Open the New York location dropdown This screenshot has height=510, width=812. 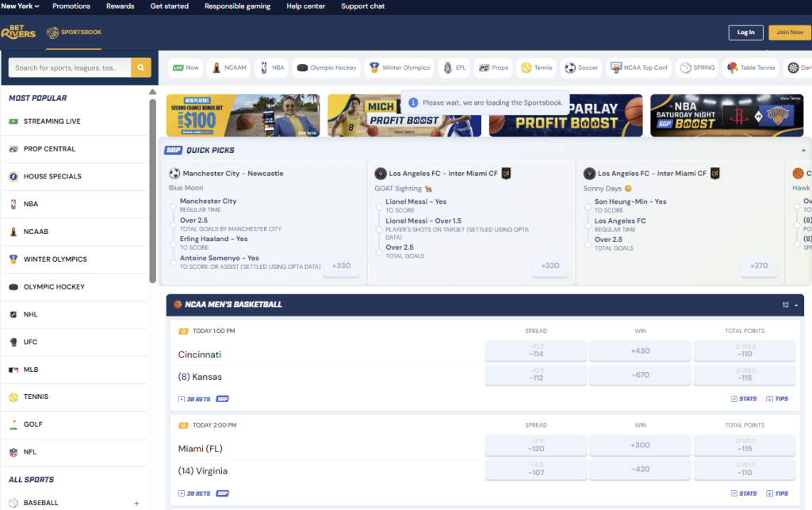tap(21, 6)
